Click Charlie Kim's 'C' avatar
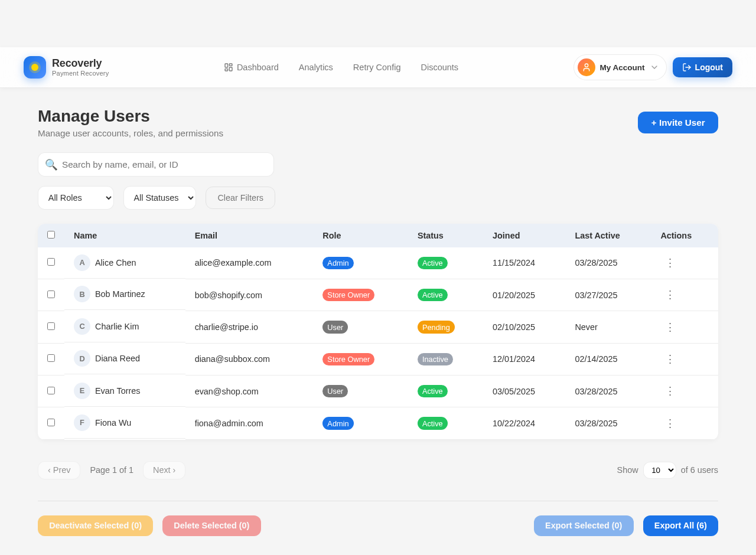Image resolution: width=756 pixels, height=555 pixels. point(82,327)
